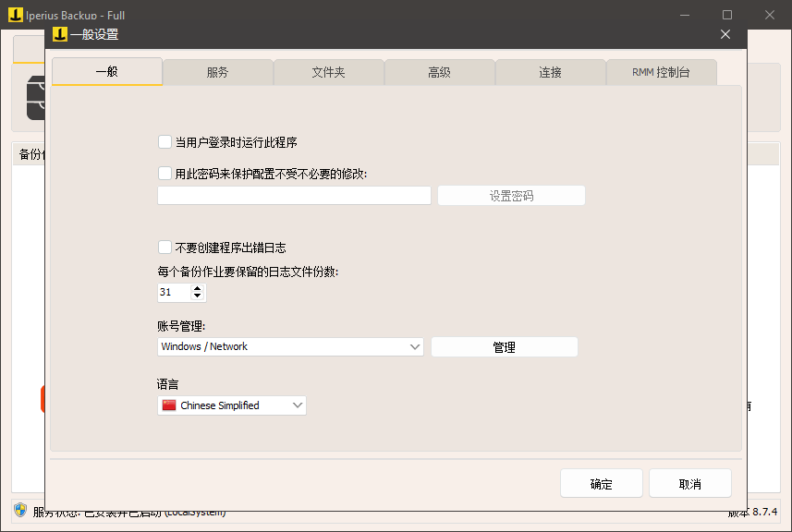Confirm settings with the 确定 button
This screenshot has width=792, height=532.
point(601,482)
